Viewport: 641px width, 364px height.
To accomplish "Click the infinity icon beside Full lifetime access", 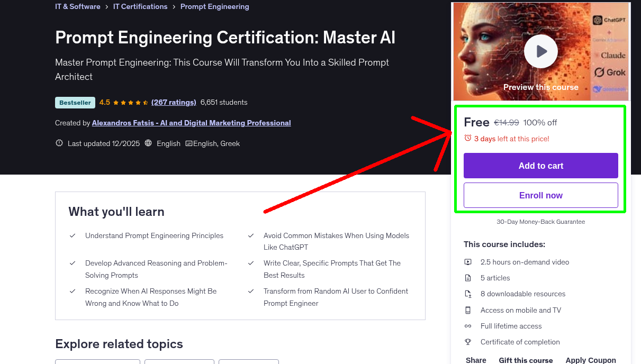I will pos(468,326).
